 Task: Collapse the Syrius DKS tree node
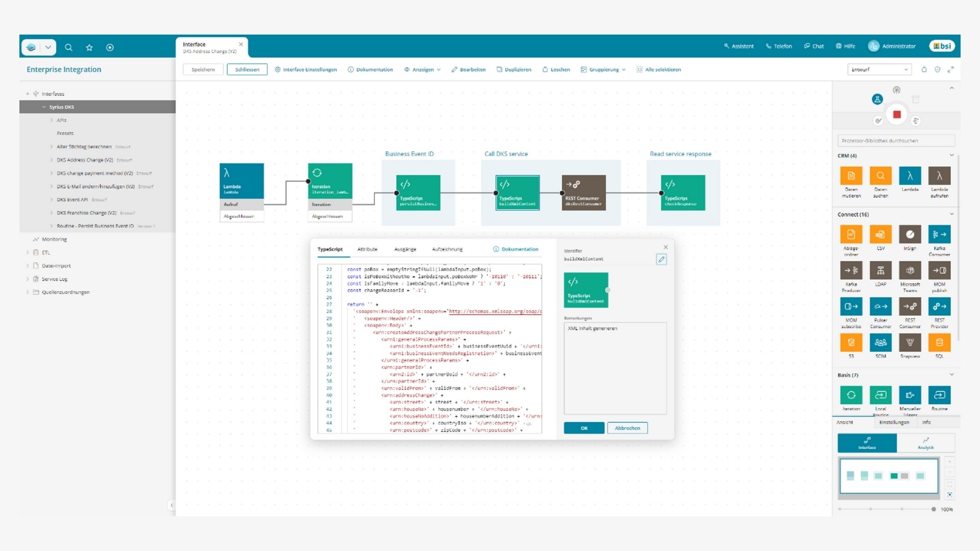pos(44,107)
